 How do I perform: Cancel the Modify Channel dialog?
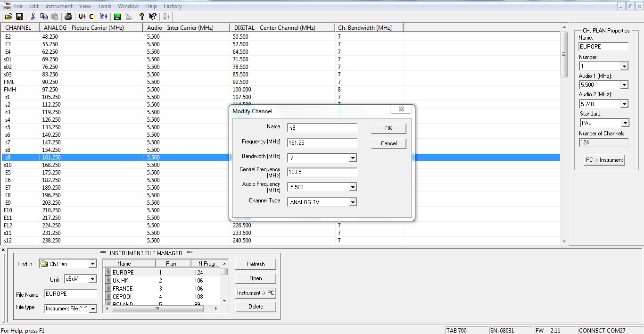[x=388, y=143]
